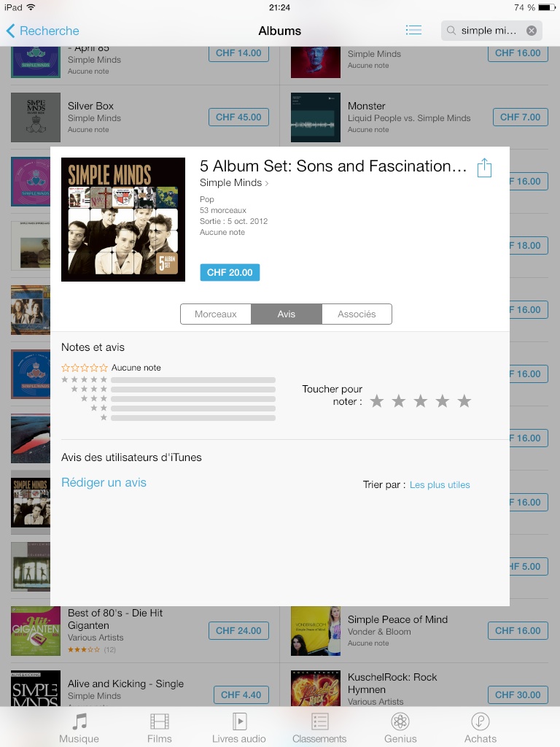Open the Genius tab icon
This screenshot has width=560, height=747.
[400, 721]
